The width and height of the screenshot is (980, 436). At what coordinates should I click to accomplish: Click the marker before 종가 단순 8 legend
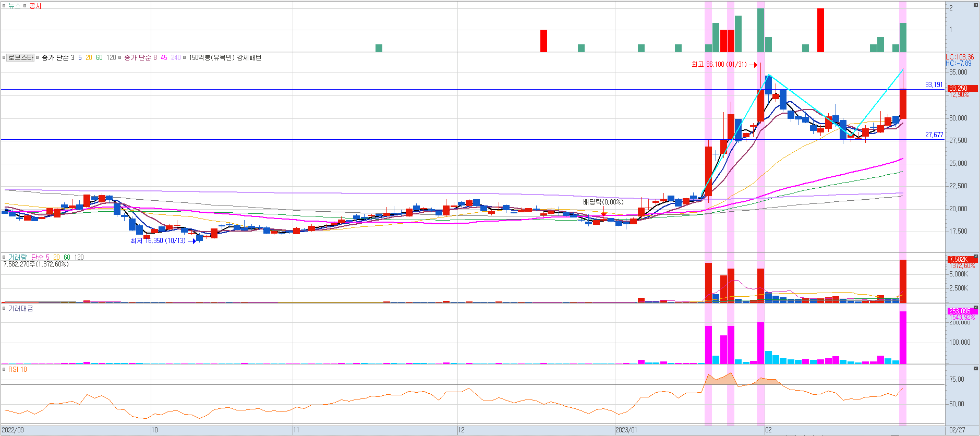[120, 57]
